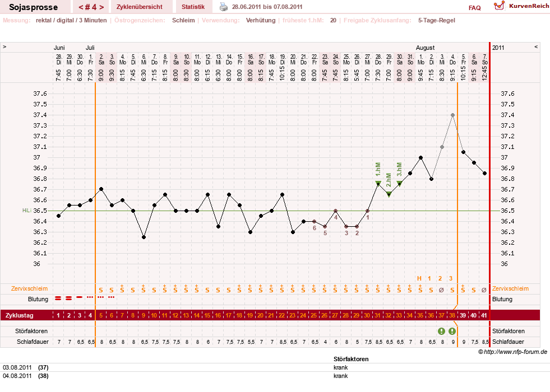Click the left Blutung row label

[38, 299]
